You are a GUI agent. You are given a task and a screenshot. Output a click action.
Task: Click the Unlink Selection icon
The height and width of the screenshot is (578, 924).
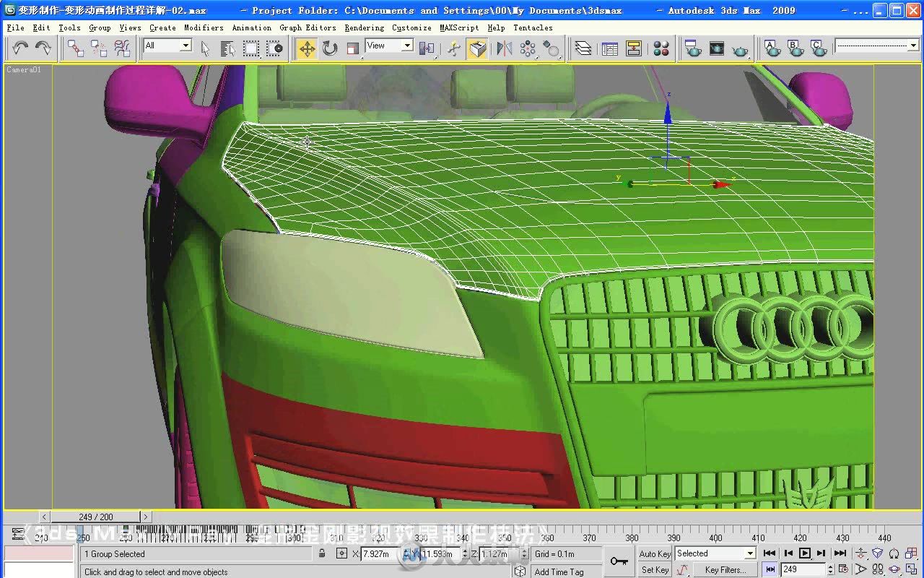pyautogui.click(x=99, y=48)
